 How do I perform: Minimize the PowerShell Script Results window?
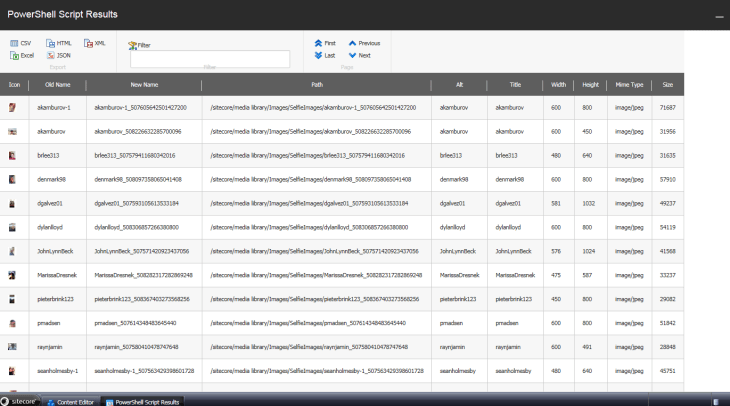pos(717,17)
